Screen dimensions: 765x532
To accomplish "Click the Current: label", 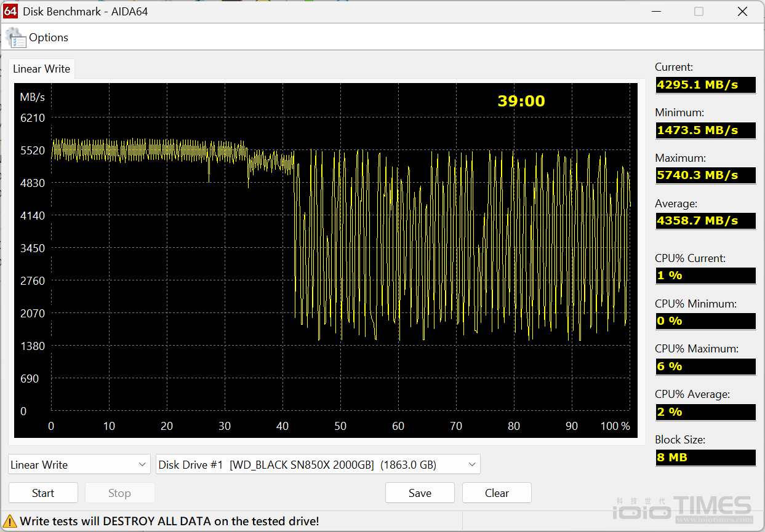I will 674,67.
